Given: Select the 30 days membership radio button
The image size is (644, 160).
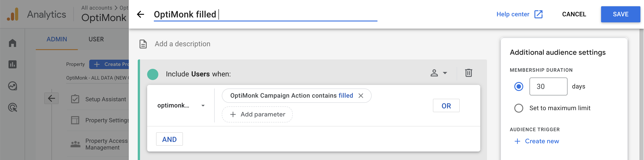Looking at the screenshot, I should click(x=519, y=86).
